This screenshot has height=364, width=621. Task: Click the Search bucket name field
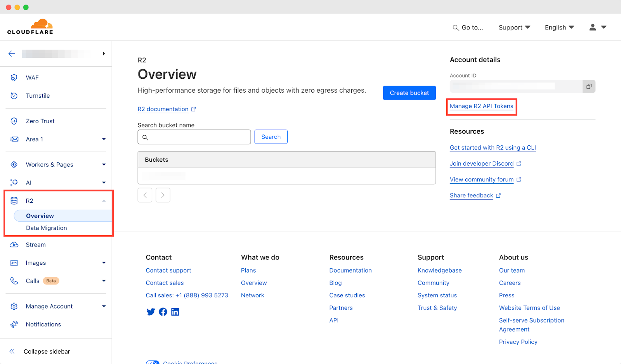198,137
